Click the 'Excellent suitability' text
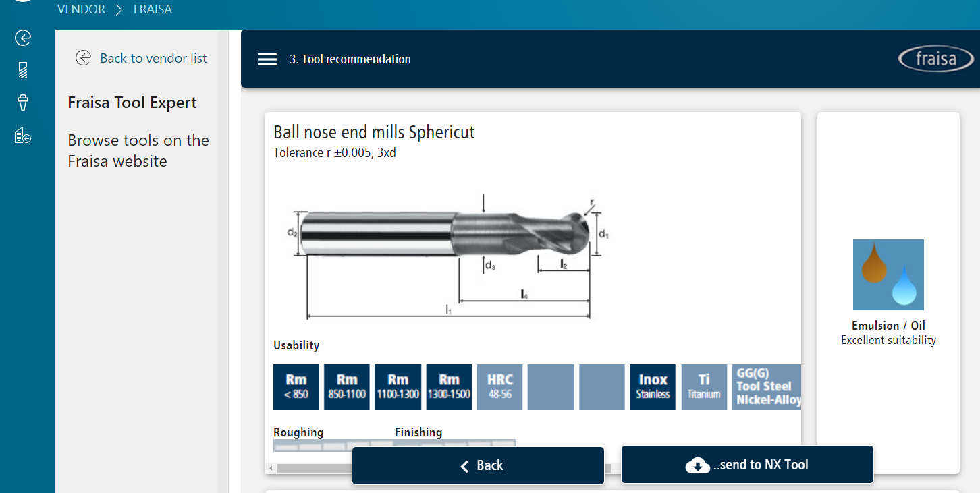This screenshot has height=493, width=980. [888, 341]
